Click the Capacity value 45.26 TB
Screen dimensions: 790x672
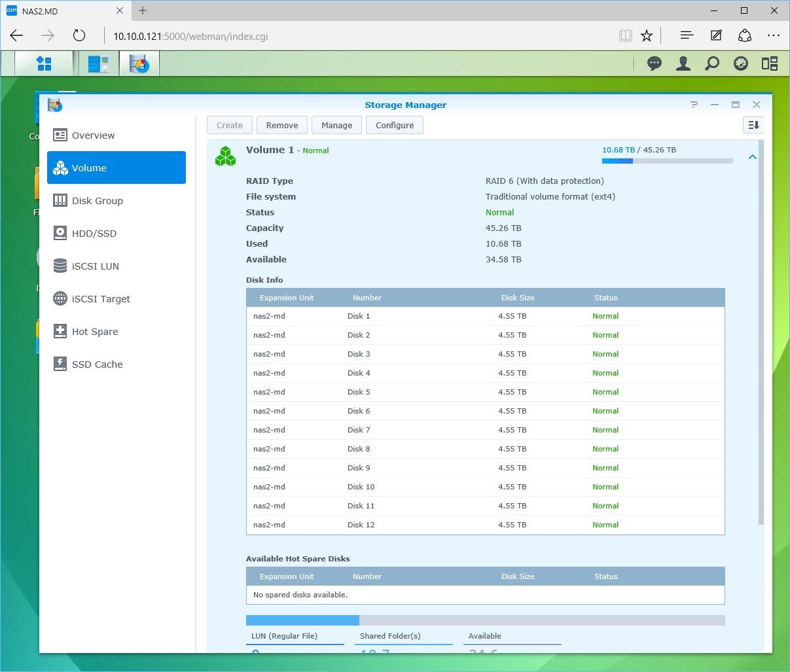pos(503,228)
